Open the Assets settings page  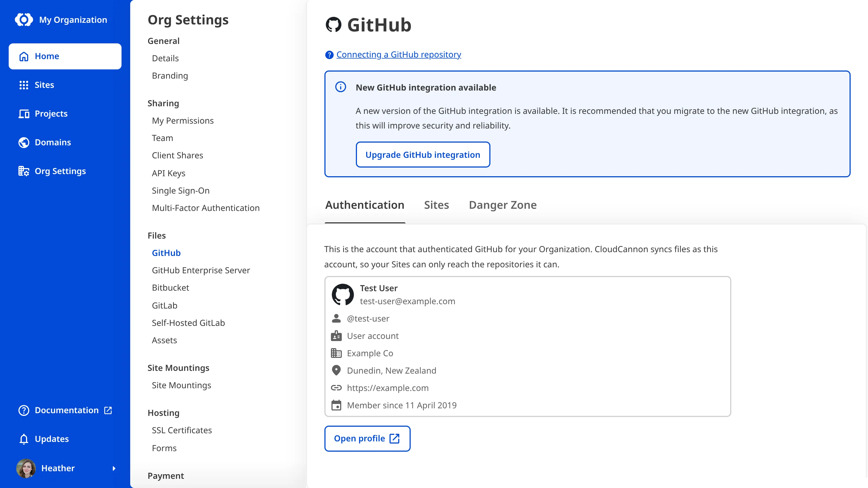[x=164, y=340]
